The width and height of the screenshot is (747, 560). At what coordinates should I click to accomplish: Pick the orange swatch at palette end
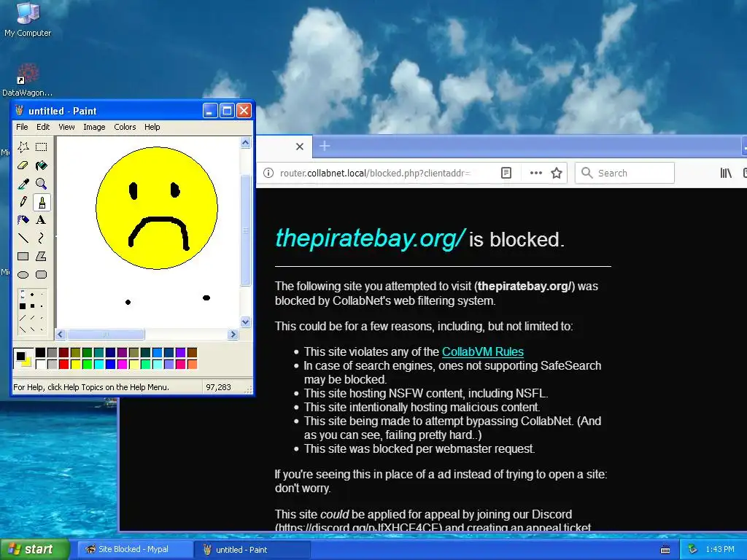(x=192, y=365)
